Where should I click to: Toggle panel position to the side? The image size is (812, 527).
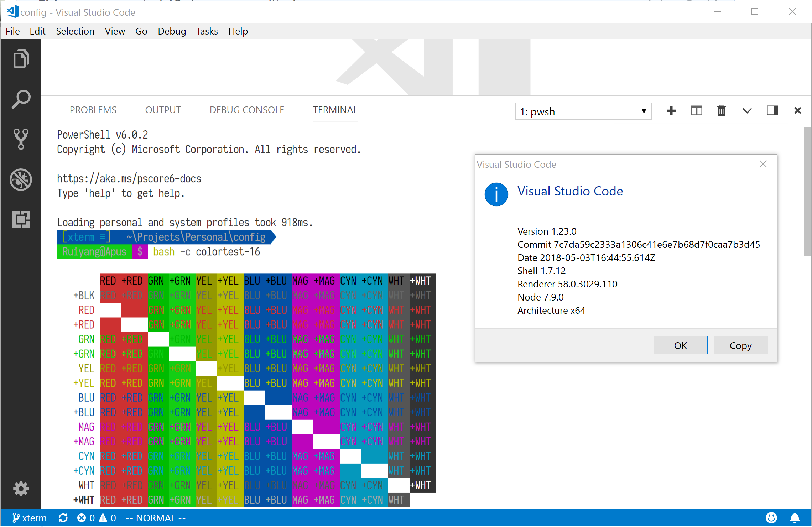click(x=772, y=111)
